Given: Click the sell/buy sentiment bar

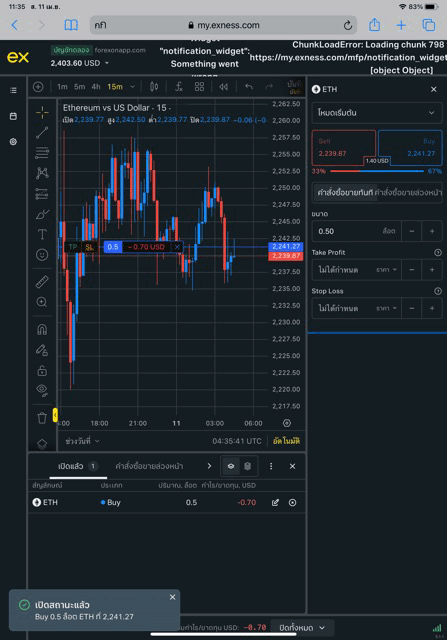Looking at the screenshot, I should point(377,171).
